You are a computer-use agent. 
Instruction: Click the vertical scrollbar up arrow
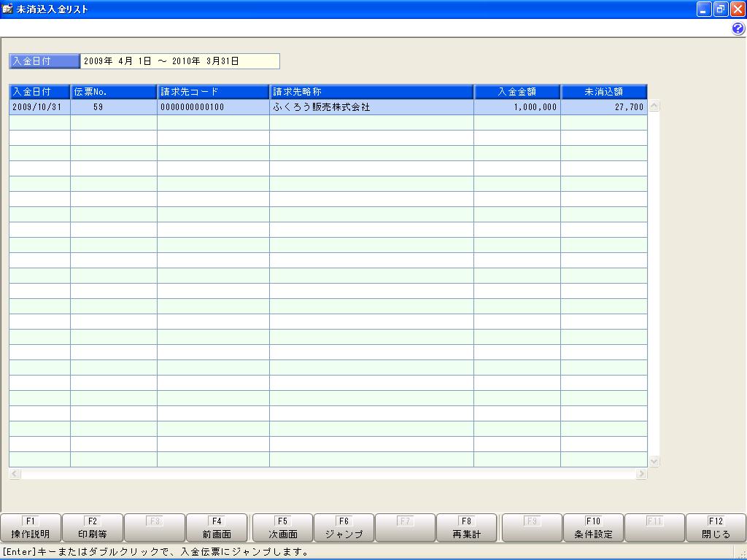pos(654,106)
